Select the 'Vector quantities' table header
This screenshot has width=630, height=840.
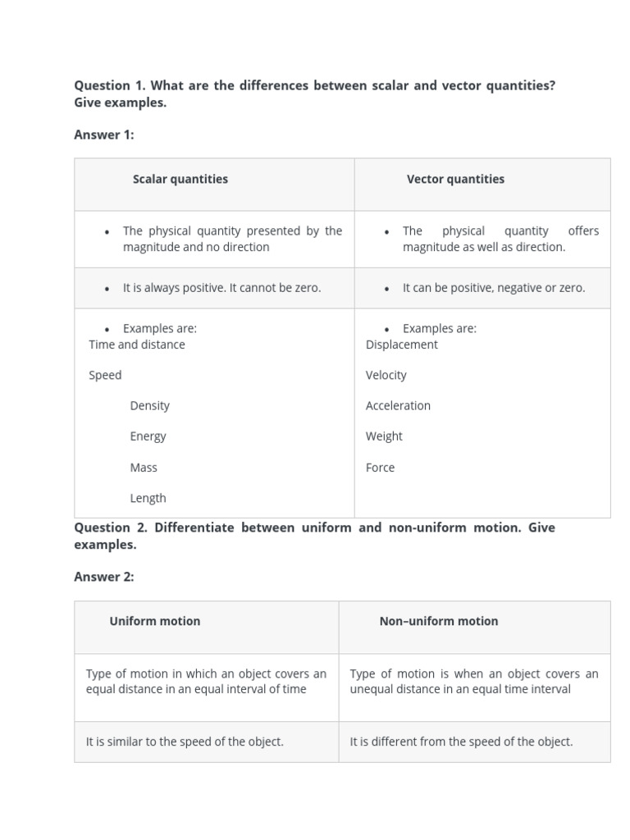pos(455,179)
